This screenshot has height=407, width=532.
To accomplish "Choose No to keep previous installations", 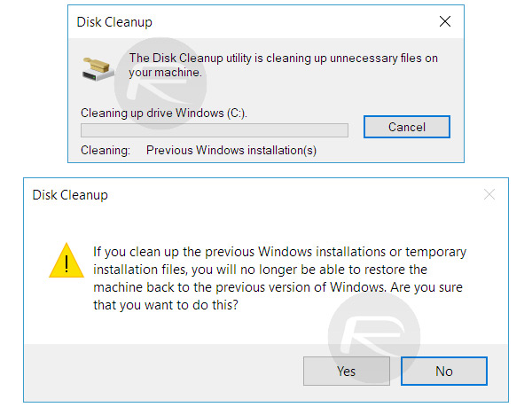I will pos(444,372).
